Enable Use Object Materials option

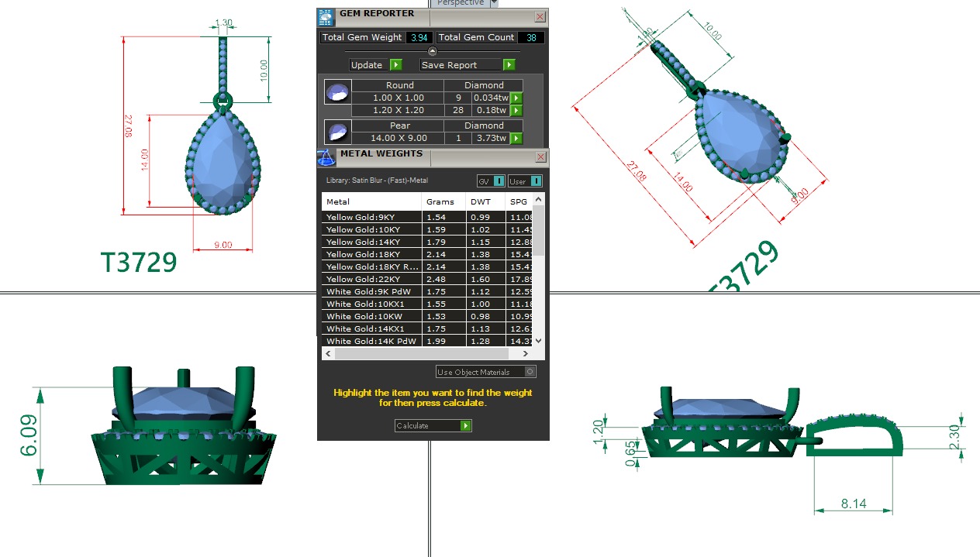pyautogui.click(x=530, y=372)
